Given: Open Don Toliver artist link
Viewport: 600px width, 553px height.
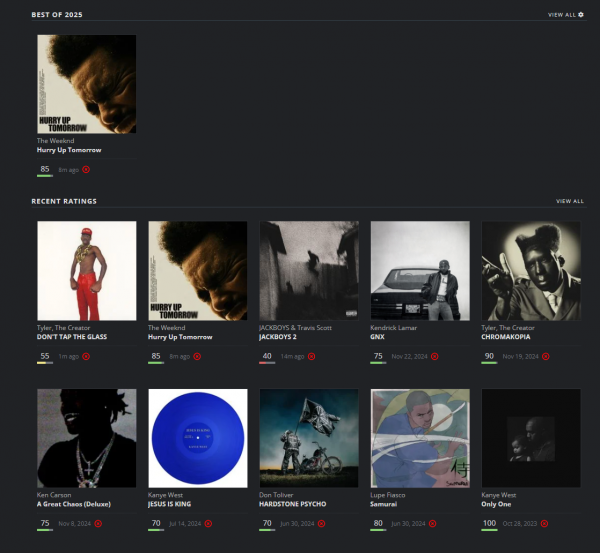Looking at the screenshot, I should tap(276, 495).
